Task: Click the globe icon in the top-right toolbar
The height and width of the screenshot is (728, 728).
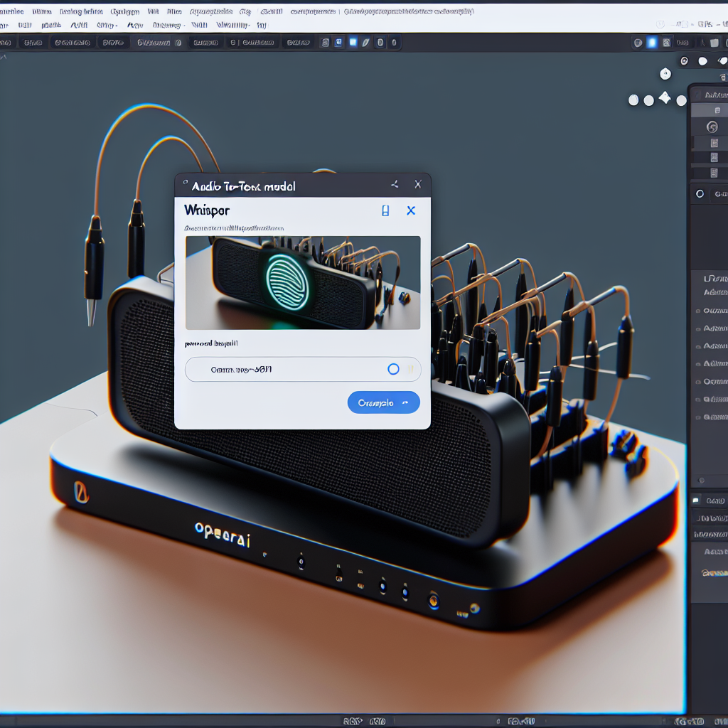Action: pyautogui.click(x=638, y=43)
